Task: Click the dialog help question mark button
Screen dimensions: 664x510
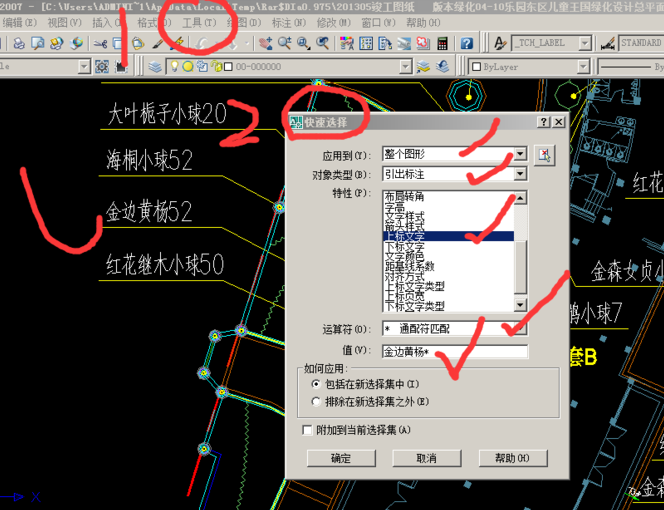Action: pos(542,121)
